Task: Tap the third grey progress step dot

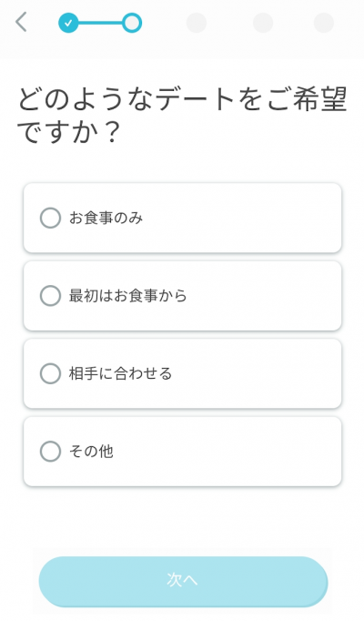Action: 197,23
